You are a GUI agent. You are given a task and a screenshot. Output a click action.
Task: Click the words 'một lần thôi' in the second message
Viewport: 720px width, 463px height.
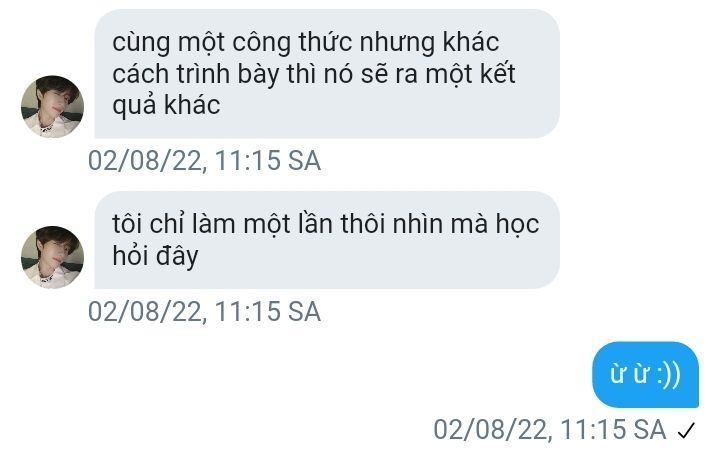(343, 225)
